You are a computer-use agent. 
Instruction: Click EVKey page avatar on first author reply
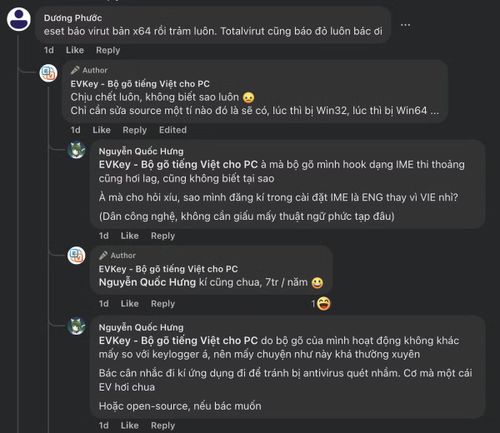click(x=48, y=73)
